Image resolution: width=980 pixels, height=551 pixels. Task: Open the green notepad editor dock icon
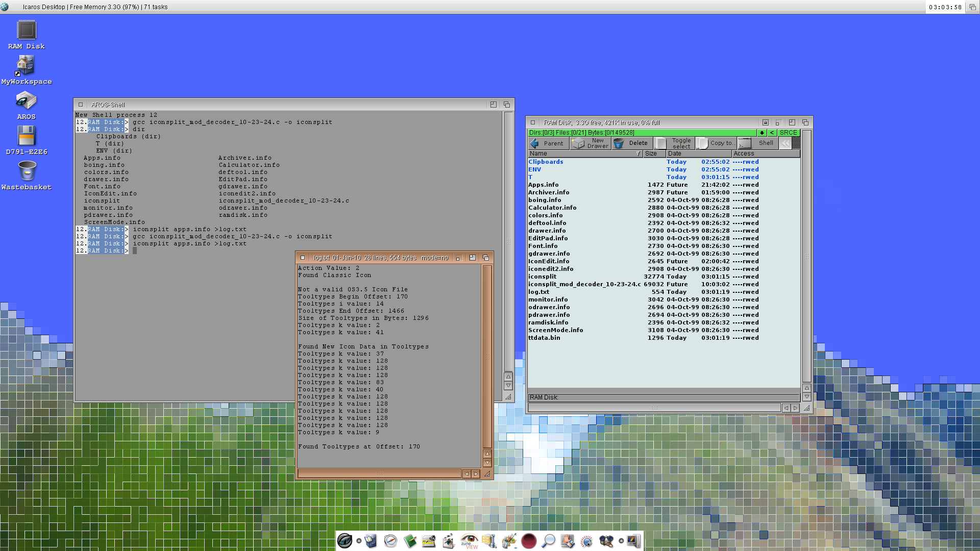tap(410, 541)
